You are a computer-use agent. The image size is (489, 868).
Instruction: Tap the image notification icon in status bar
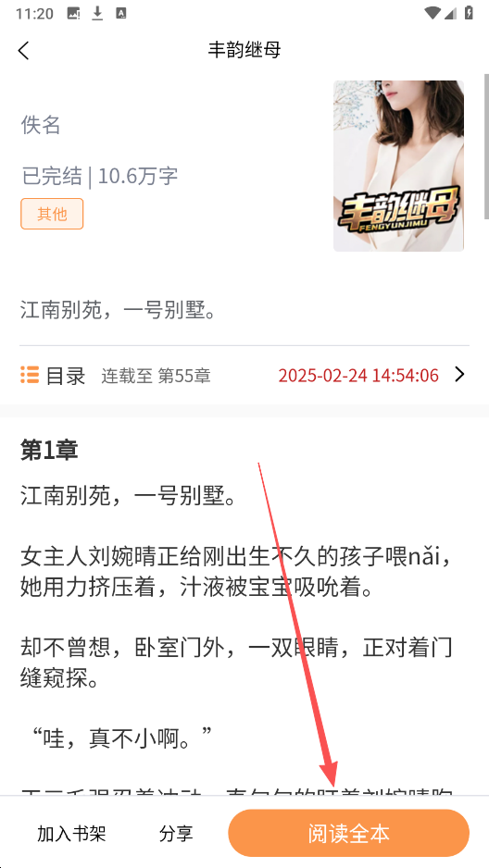[x=74, y=14]
